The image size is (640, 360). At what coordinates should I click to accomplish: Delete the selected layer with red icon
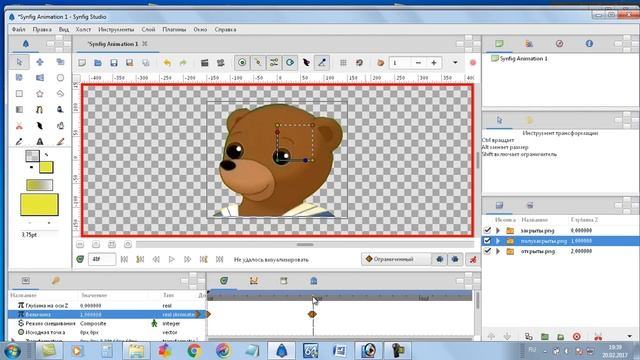[x=576, y=337]
